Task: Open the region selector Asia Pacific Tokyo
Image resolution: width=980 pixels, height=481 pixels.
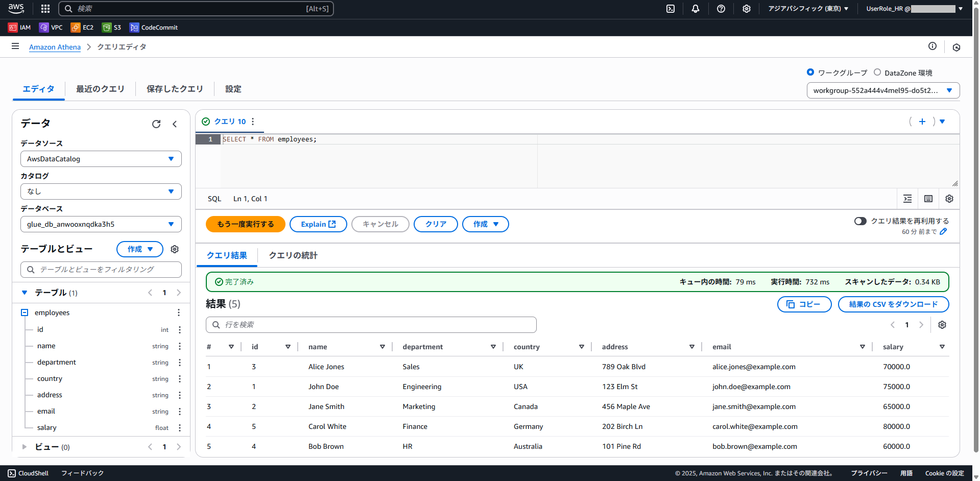Action: (x=808, y=9)
